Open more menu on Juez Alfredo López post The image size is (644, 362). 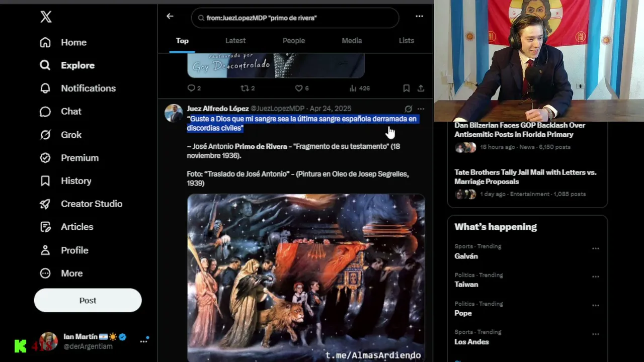pos(421,109)
